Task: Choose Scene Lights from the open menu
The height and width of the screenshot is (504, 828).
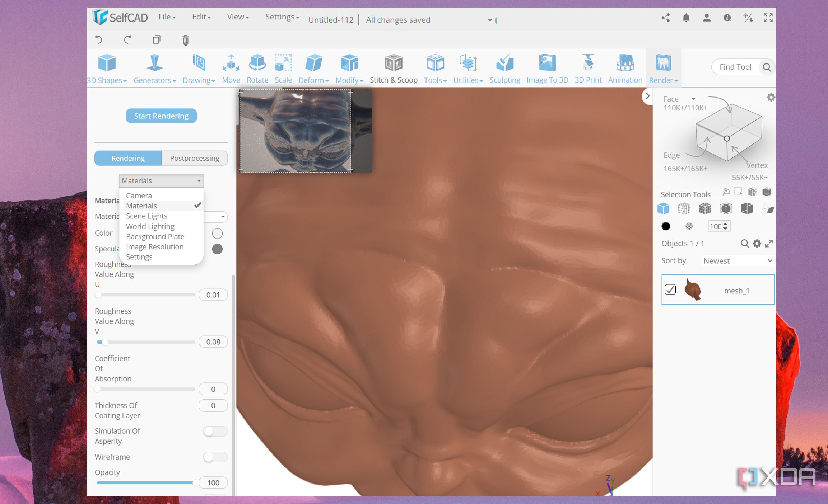Action: click(x=146, y=216)
